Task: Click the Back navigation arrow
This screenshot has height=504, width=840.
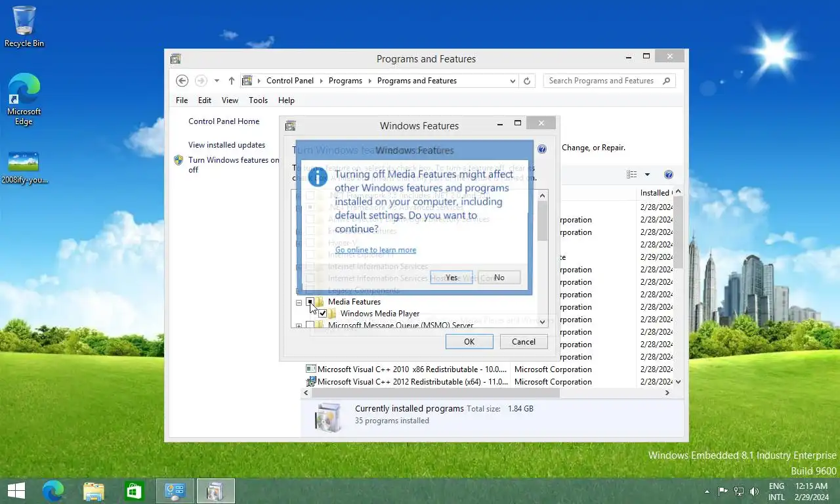Action: 182,81
